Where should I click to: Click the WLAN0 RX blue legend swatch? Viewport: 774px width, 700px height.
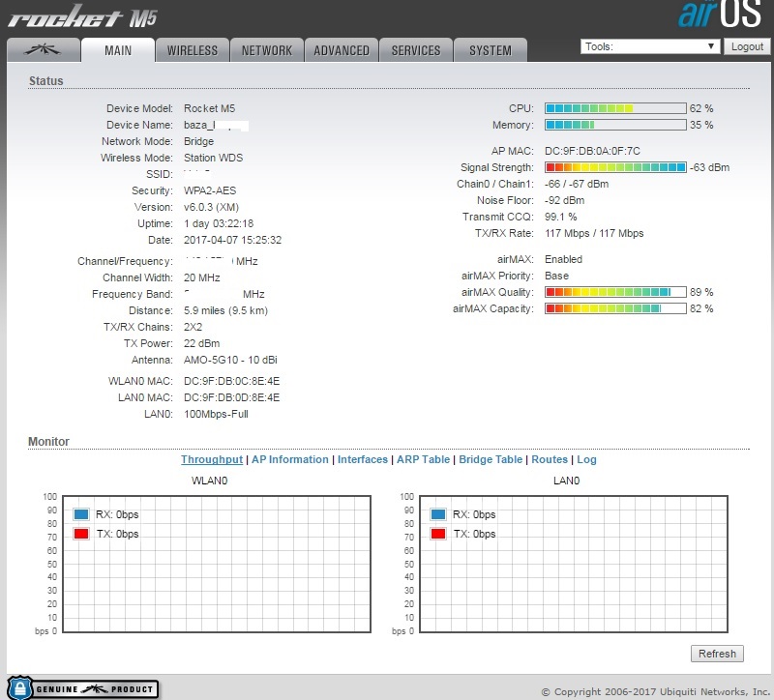(81, 514)
